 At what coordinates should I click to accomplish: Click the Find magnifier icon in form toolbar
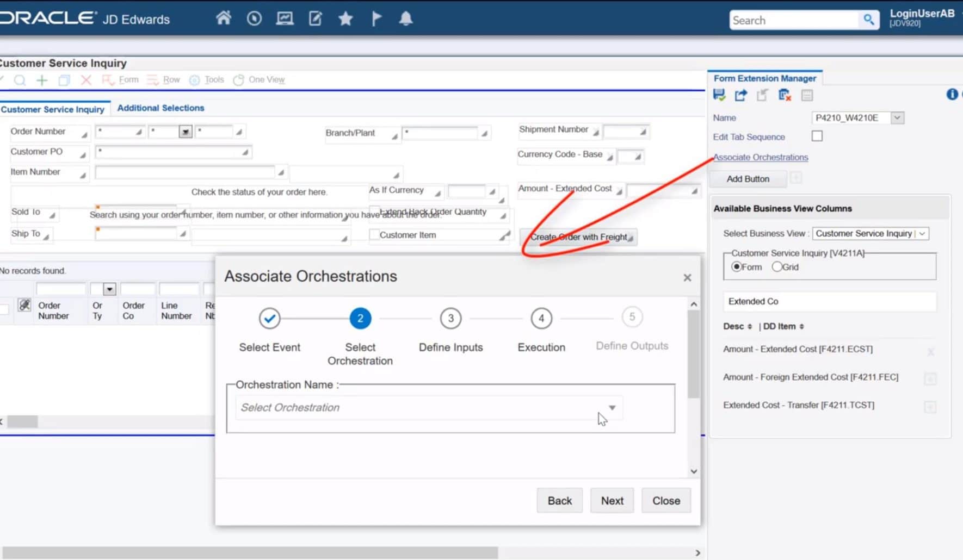click(x=20, y=80)
